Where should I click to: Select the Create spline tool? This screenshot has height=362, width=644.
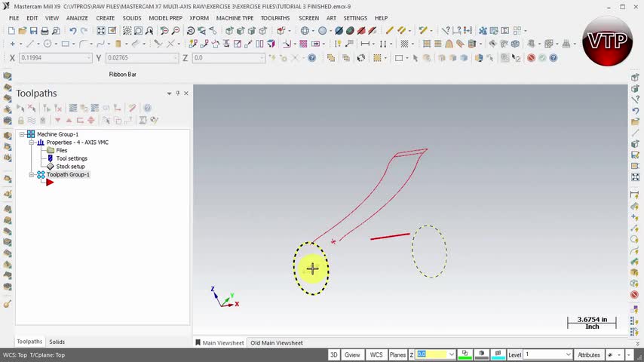coord(100,44)
